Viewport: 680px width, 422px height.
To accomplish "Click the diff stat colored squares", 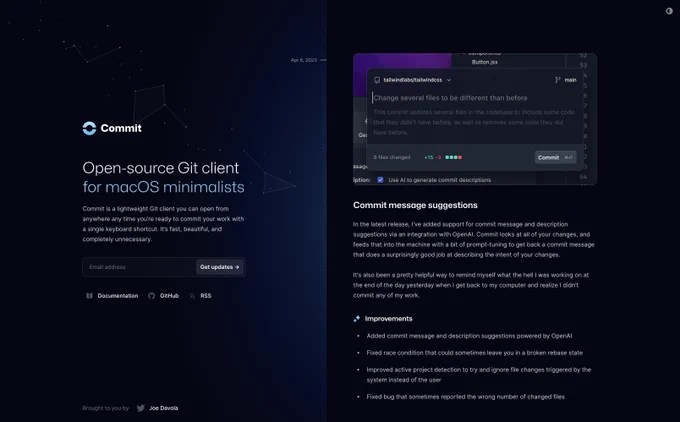I will pyautogui.click(x=454, y=157).
